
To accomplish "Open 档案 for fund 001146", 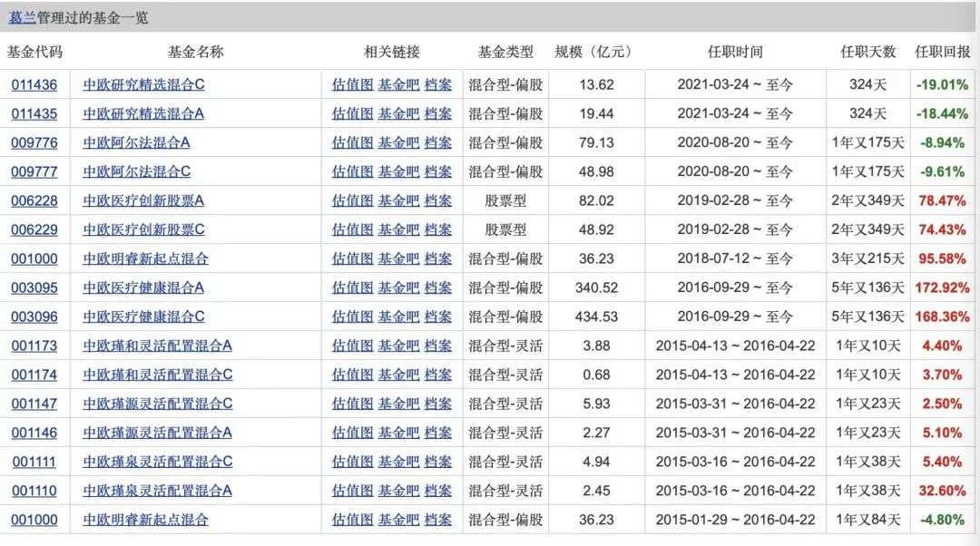I will 437,433.
